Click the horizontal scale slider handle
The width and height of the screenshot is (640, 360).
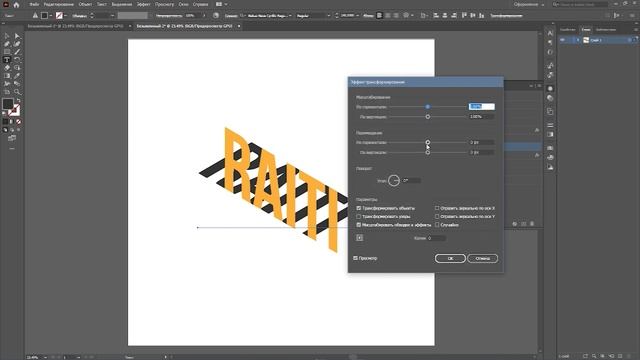(427, 107)
